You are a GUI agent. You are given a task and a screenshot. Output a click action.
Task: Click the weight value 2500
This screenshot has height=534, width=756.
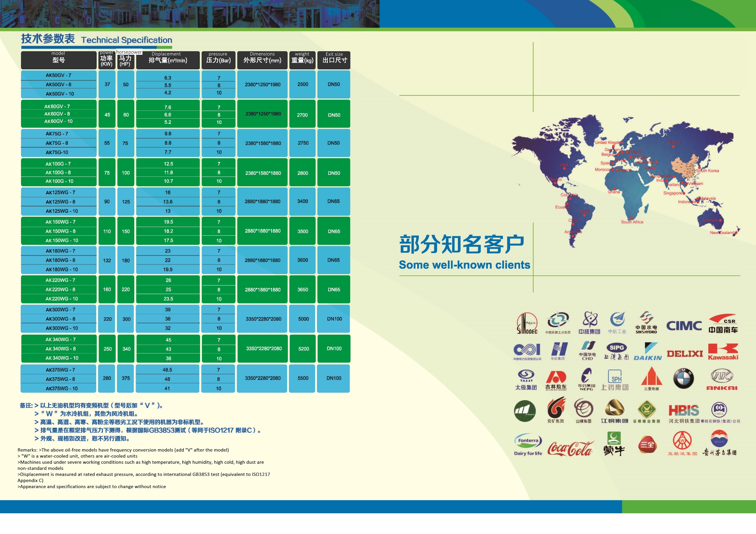(x=303, y=84)
